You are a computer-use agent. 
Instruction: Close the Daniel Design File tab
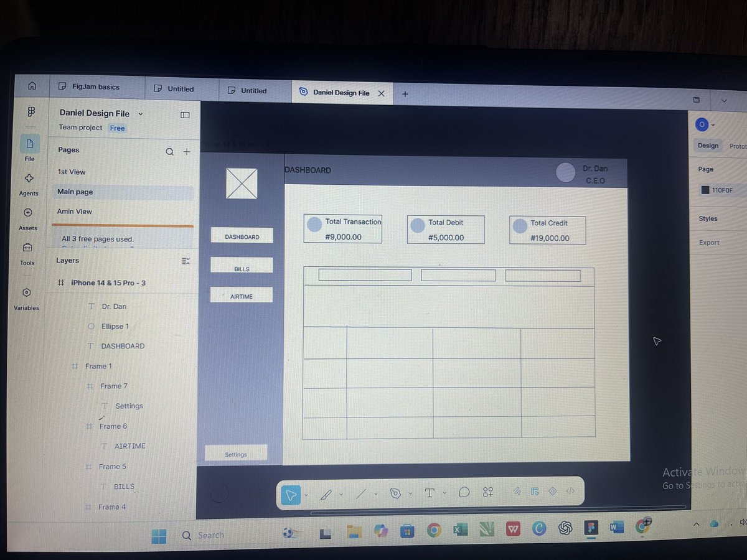coord(382,93)
